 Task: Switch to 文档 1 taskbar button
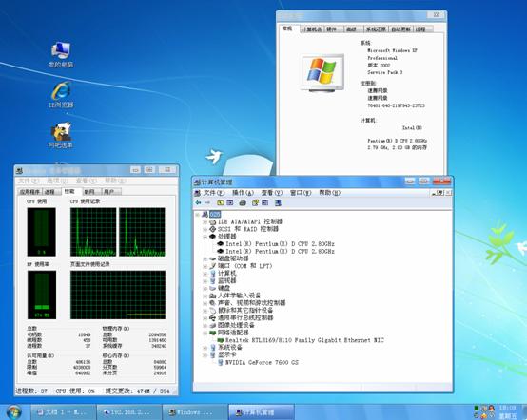(x=63, y=412)
